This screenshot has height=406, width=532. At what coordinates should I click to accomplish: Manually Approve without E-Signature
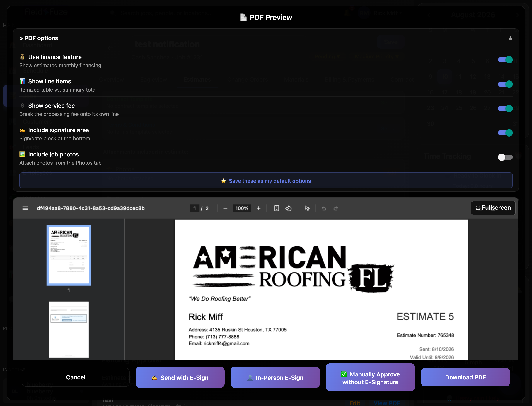point(370,377)
